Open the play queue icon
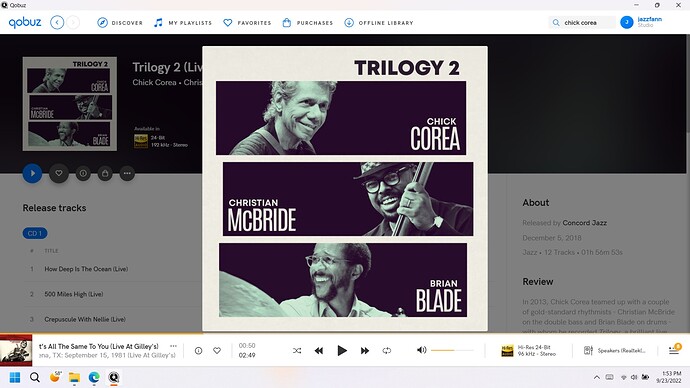The image size is (690, 388). click(x=674, y=350)
